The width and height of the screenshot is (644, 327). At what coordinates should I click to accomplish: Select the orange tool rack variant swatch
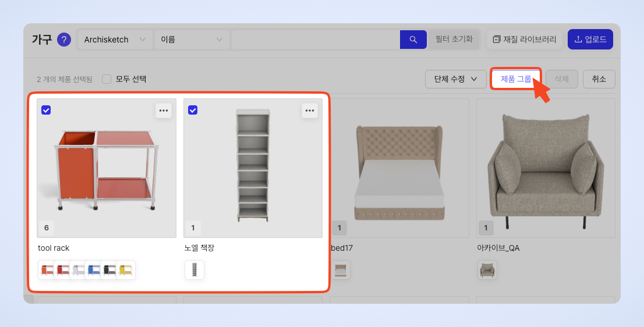pyautogui.click(x=47, y=270)
